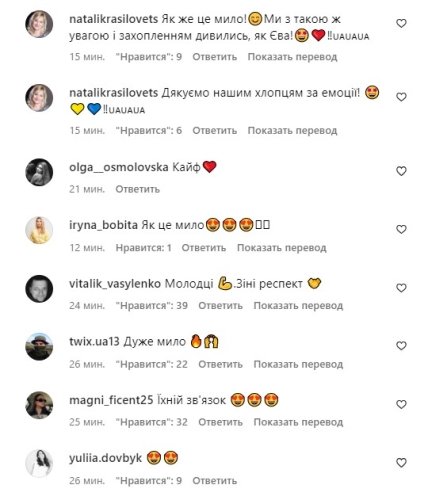The width and height of the screenshot is (428, 500).
Task: View the 39 likes on vitalik_vasylenko comment
Action: pyautogui.click(x=152, y=305)
